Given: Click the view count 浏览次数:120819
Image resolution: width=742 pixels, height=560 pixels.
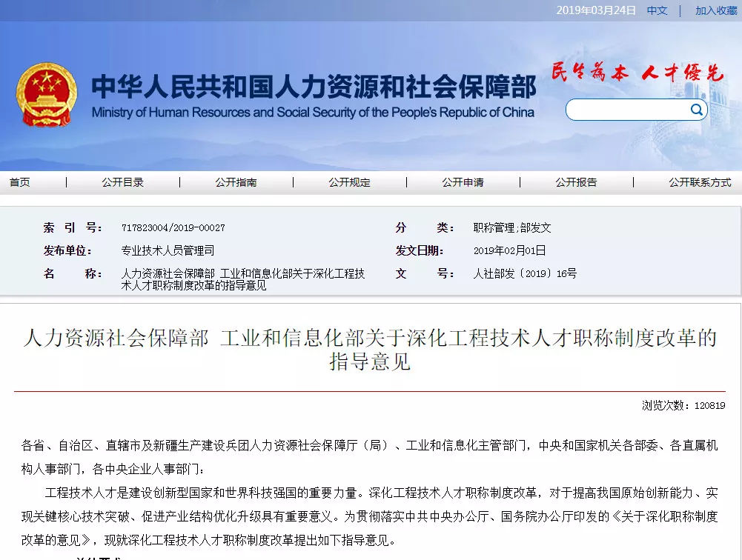Looking at the screenshot, I should click(x=683, y=405).
